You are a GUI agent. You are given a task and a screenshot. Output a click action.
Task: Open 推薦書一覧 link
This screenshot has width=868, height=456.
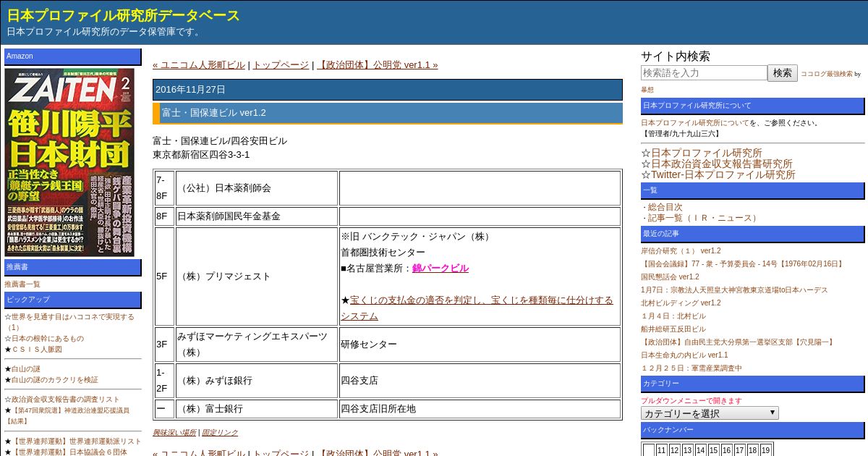tap(22, 284)
